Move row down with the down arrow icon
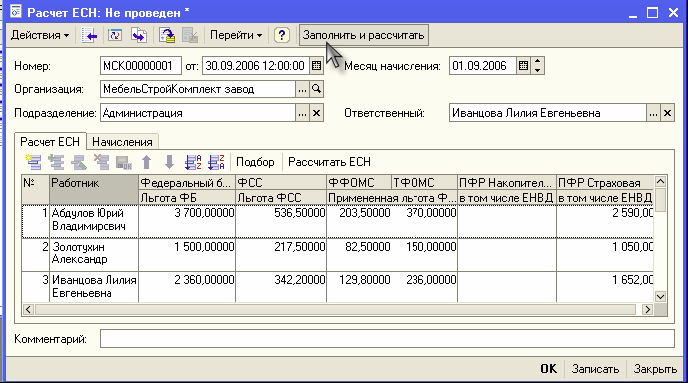 169,162
